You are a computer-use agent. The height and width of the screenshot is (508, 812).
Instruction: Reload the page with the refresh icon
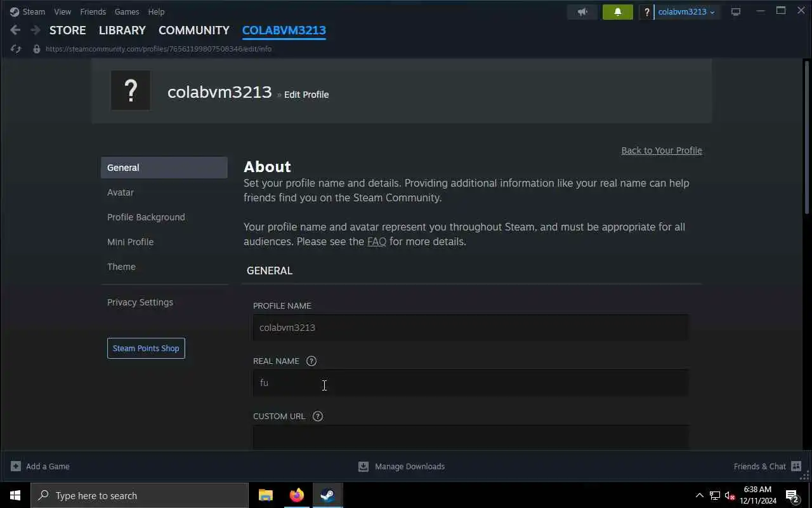click(x=16, y=49)
